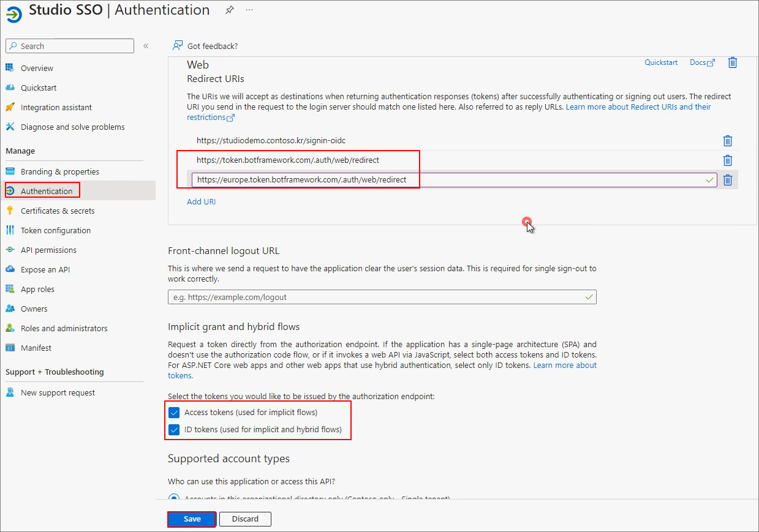759x532 pixels.
Task: Save the authentication settings
Action: [x=192, y=519]
